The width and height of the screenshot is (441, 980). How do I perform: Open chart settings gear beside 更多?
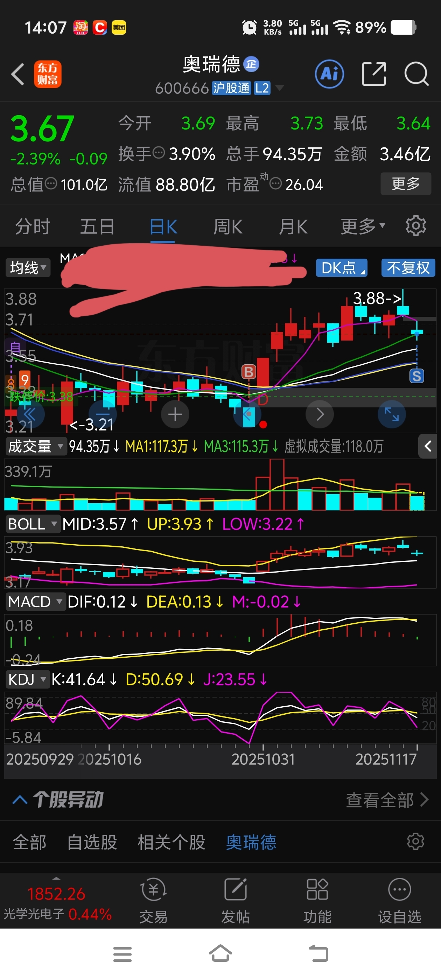[415, 226]
